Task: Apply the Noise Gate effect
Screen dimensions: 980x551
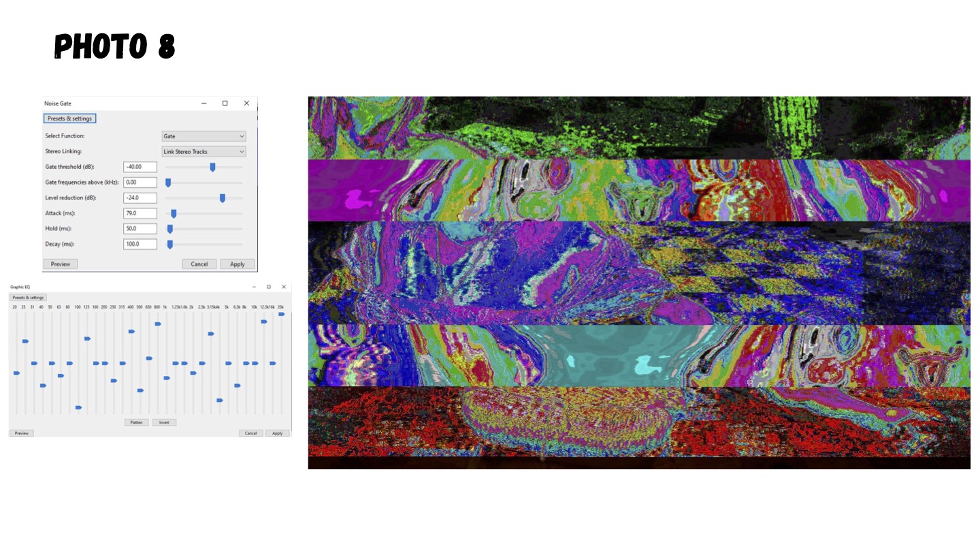Action: tap(237, 264)
